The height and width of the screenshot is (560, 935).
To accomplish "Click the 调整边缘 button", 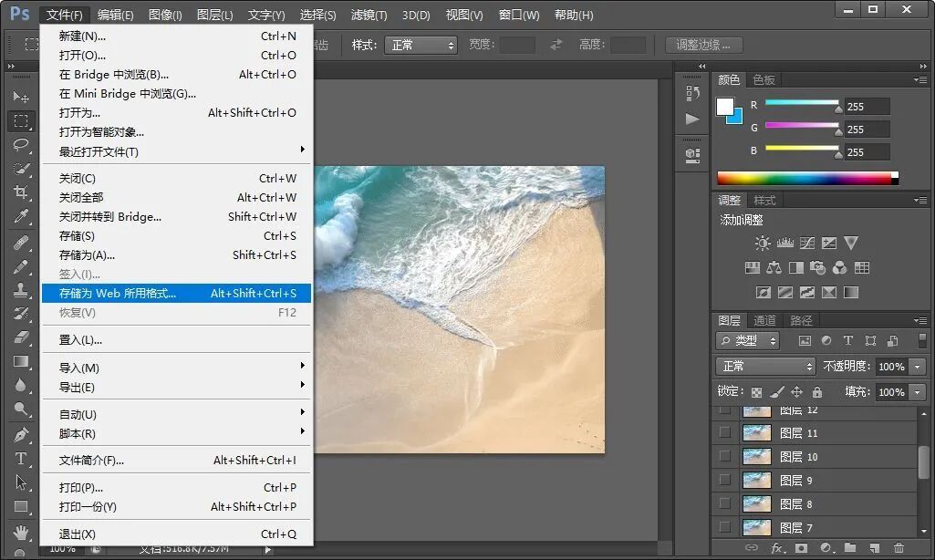I will coord(703,45).
